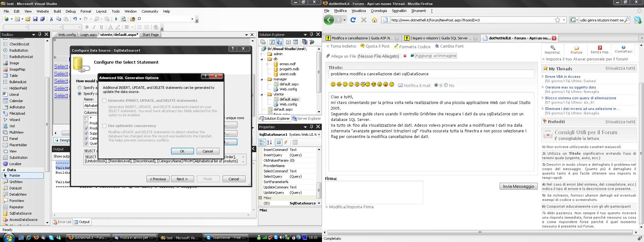Open Visual Studio Build menu
Image resolution: width=644 pixels, height=242 pixels.
57,11
